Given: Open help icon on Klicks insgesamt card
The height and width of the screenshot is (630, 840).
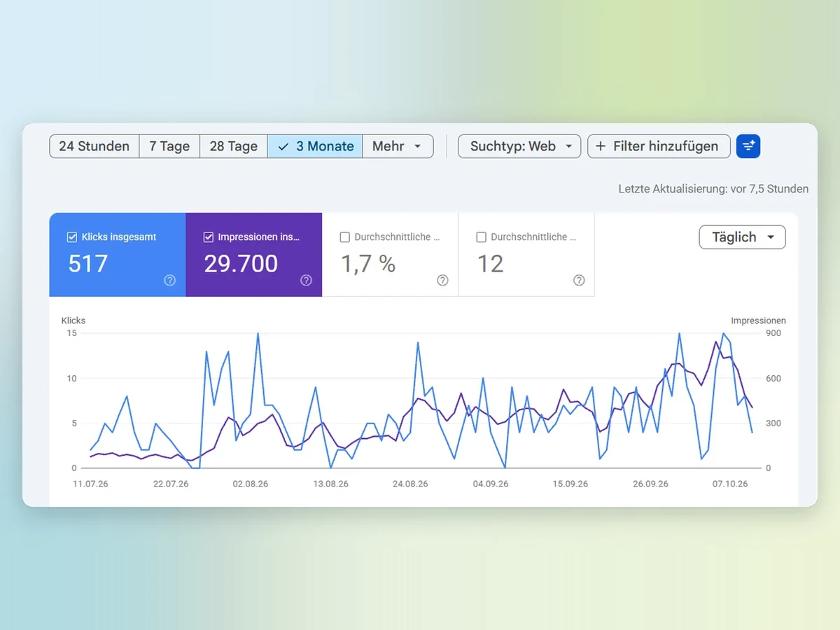Looking at the screenshot, I should click(x=169, y=280).
